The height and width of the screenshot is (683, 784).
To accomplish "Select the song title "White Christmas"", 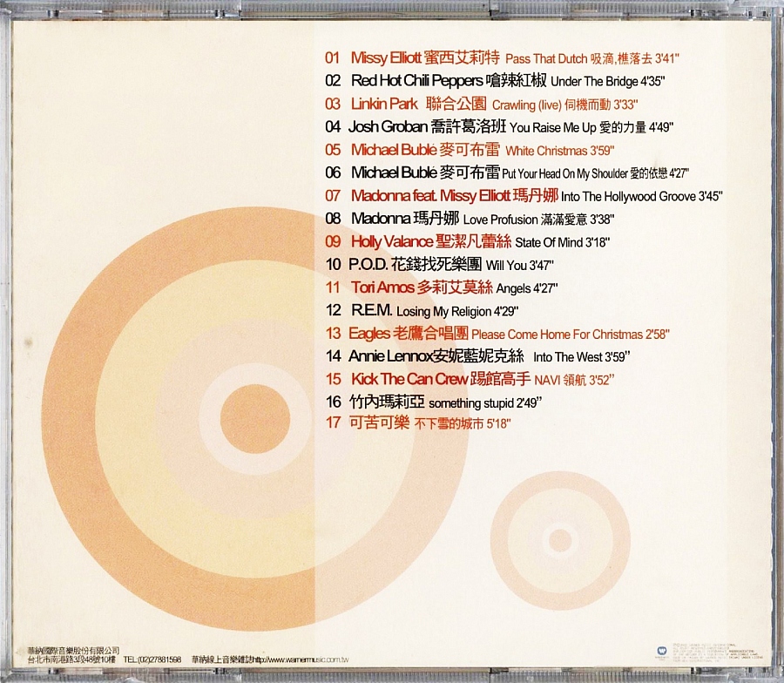I will point(546,151).
